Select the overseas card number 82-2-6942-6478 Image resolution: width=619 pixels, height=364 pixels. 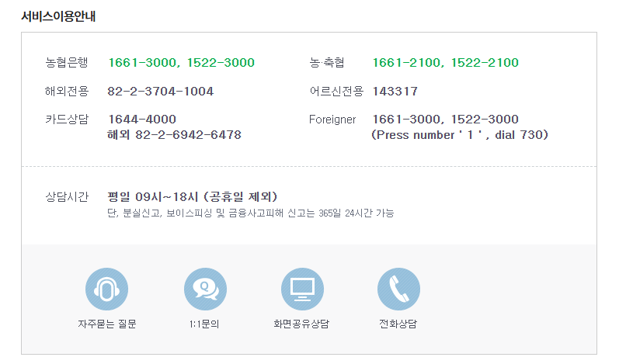click(174, 135)
